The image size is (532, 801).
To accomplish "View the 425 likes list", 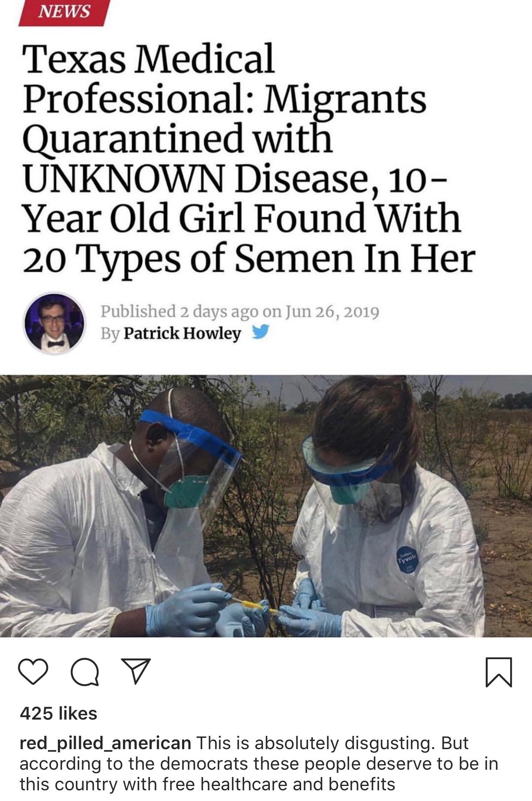I will 59,714.
